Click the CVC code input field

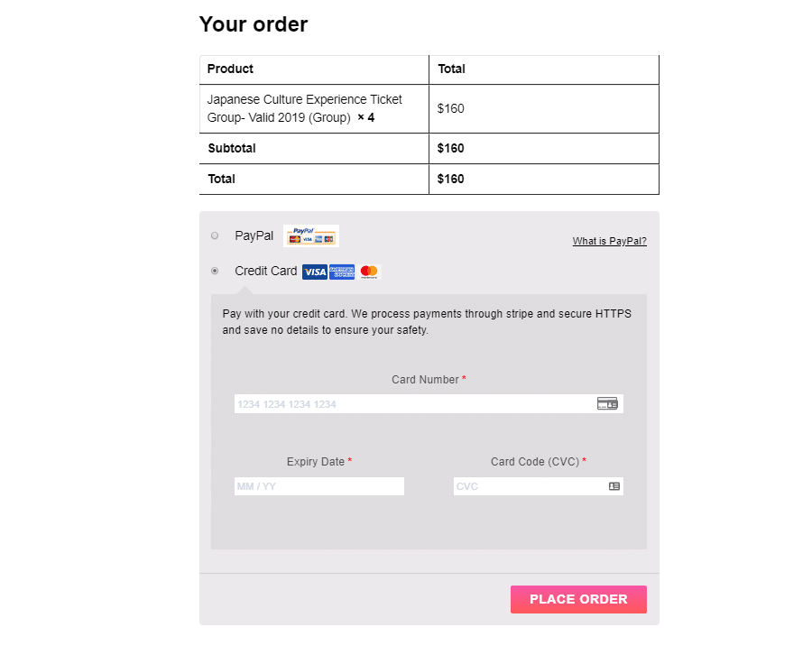pyautogui.click(x=532, y=486)
